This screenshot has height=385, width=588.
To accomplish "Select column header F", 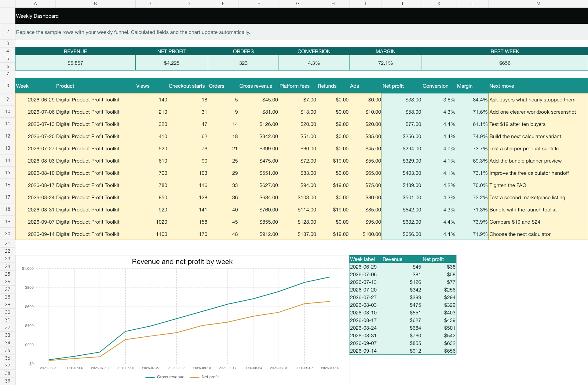I will pos(258,4).
